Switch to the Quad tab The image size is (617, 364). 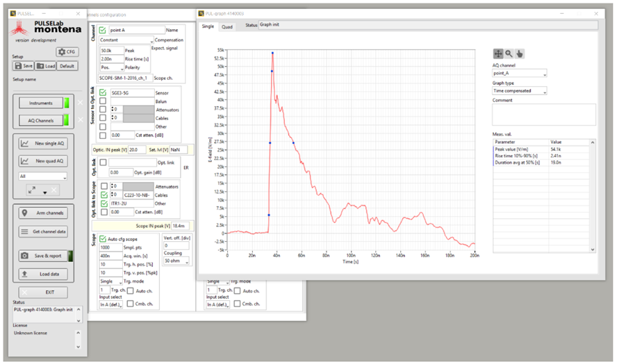point(227,26)
